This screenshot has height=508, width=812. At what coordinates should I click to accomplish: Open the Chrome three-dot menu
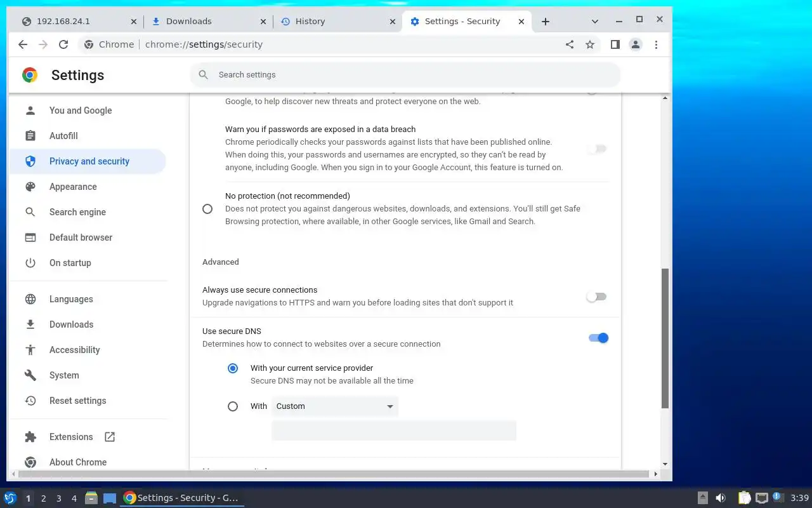coord(656,44)
